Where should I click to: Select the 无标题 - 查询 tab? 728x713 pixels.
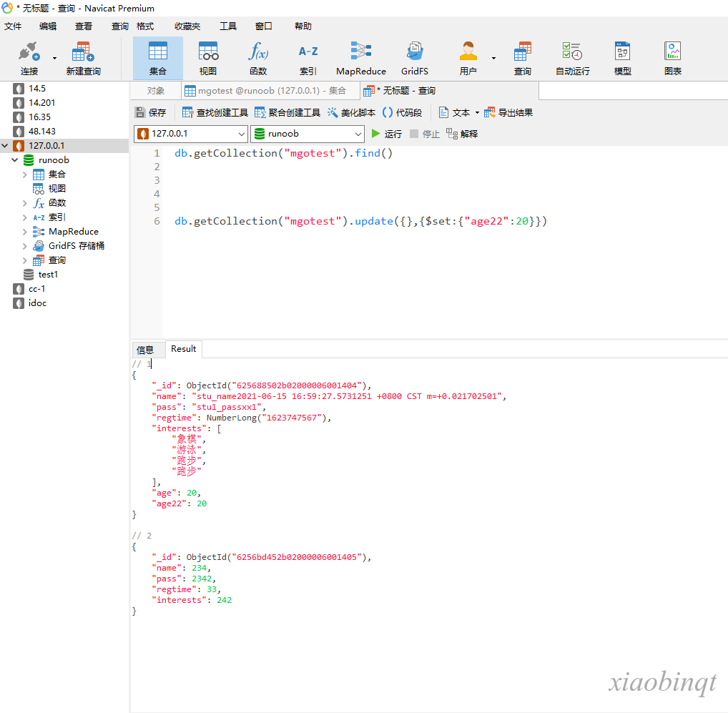449,91
